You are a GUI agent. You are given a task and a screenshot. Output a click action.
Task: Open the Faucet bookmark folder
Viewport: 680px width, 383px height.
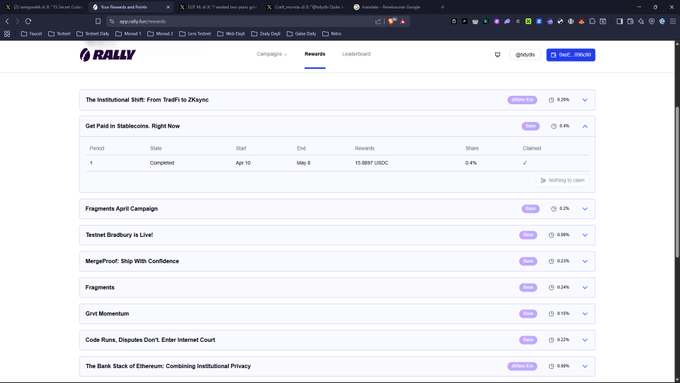(x=32, y=33)
